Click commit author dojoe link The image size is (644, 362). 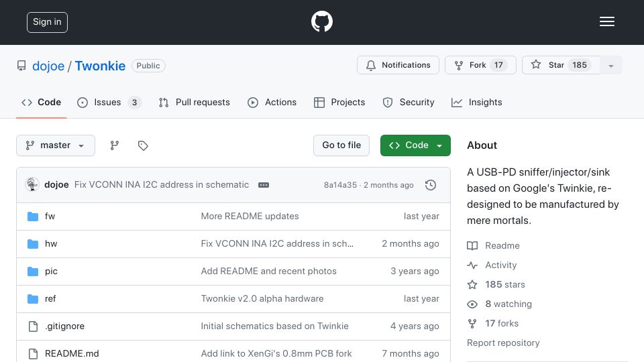click(x=56, y=185)
